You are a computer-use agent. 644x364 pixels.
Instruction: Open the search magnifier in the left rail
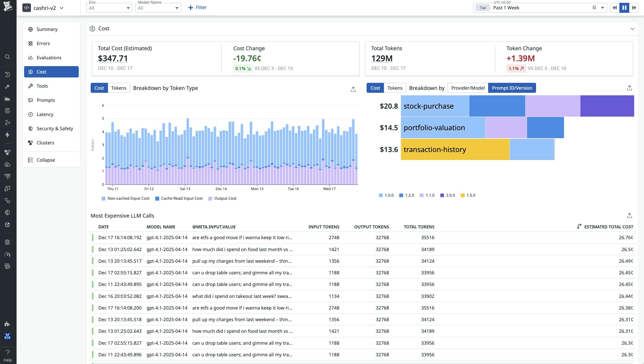(x=8, y=57)
